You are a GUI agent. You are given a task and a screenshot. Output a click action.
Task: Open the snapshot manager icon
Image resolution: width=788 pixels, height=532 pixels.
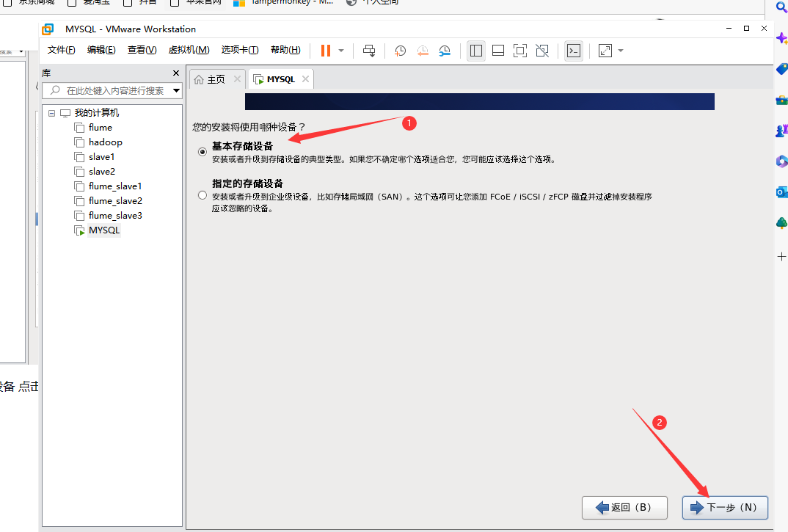click(x=445, y=51)
